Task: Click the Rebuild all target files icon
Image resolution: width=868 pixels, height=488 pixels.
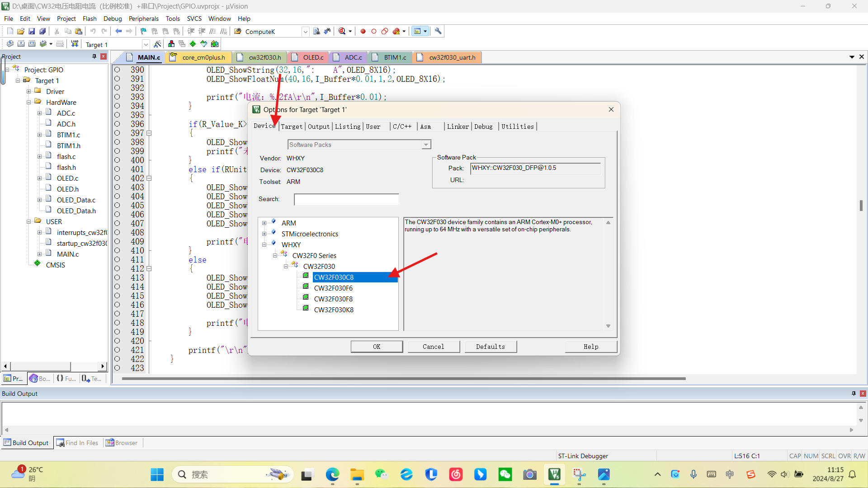Action: [32, 44]
